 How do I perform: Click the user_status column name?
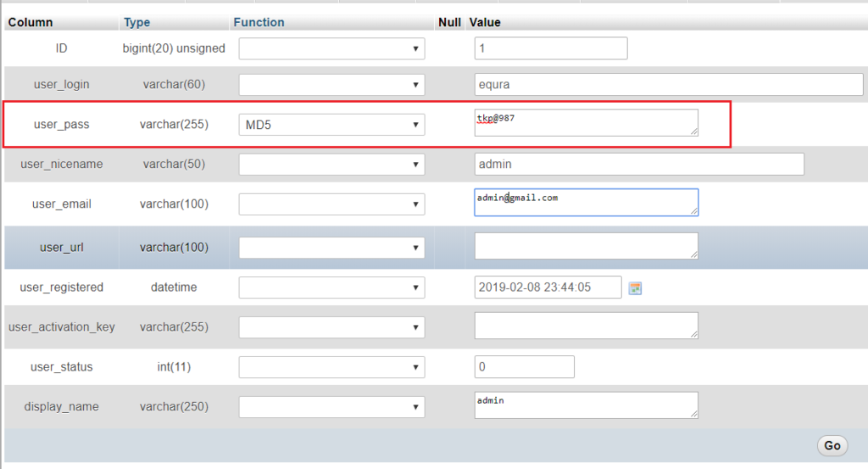click(x=61, y=366)
